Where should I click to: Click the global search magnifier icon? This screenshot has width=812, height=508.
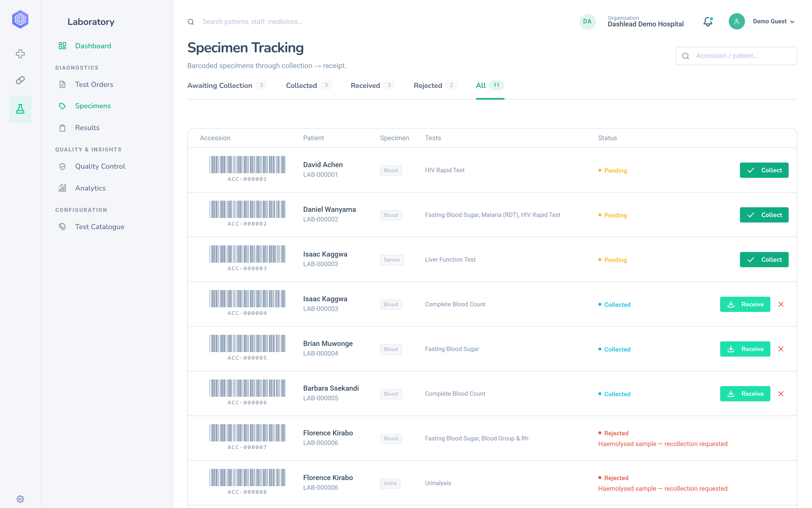(x=191, y=22)
